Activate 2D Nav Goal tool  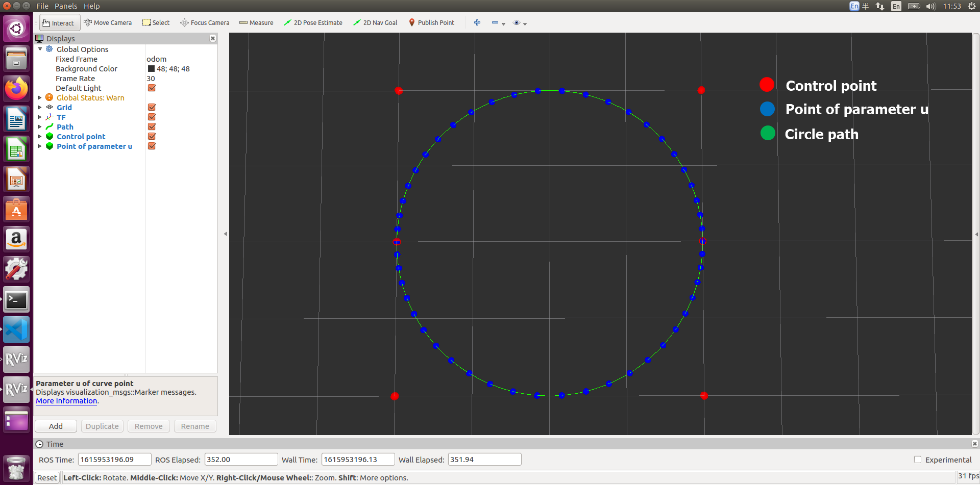(375, 23)
